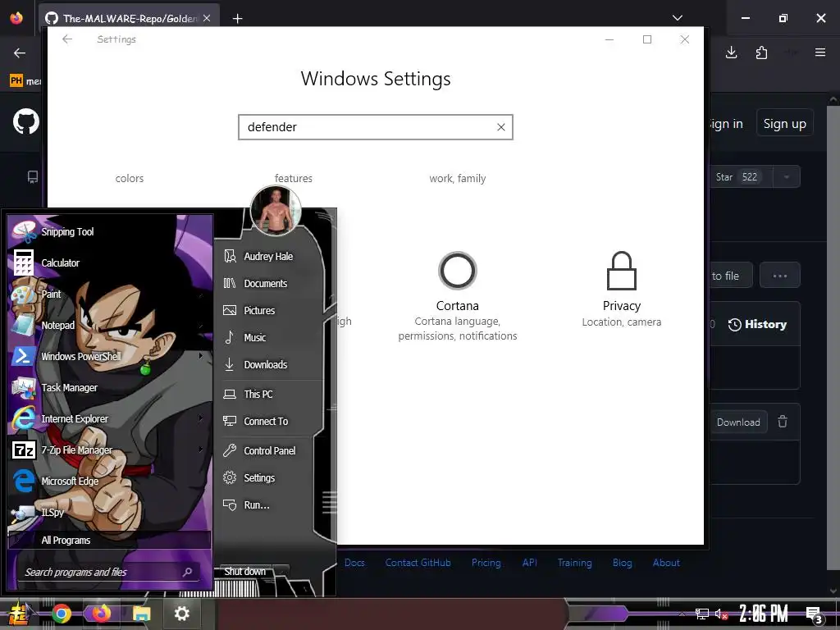Open Control Panel from start menu

pyautogui.click(x=271, y=450)
